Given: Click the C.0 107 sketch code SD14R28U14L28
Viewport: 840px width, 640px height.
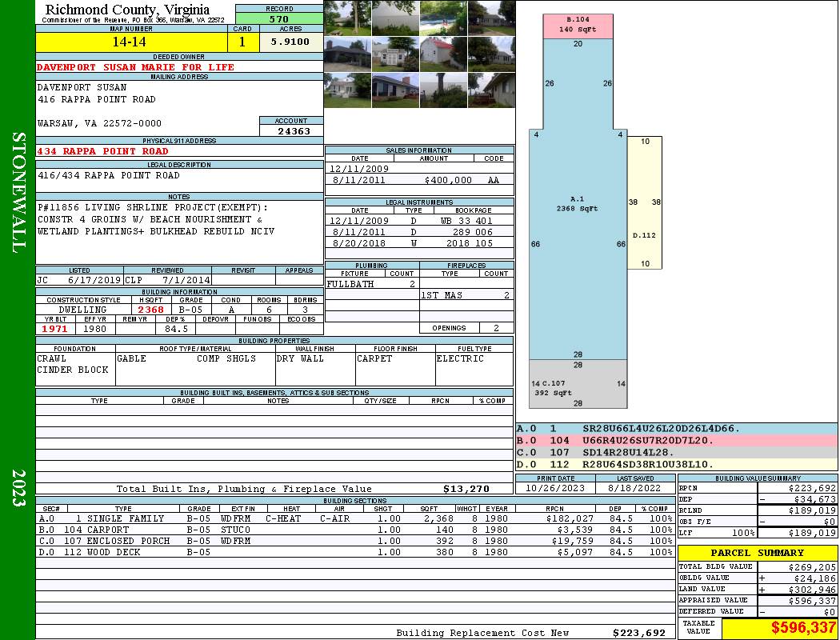Looking at the screenshot, I should [x=628, y=453].
